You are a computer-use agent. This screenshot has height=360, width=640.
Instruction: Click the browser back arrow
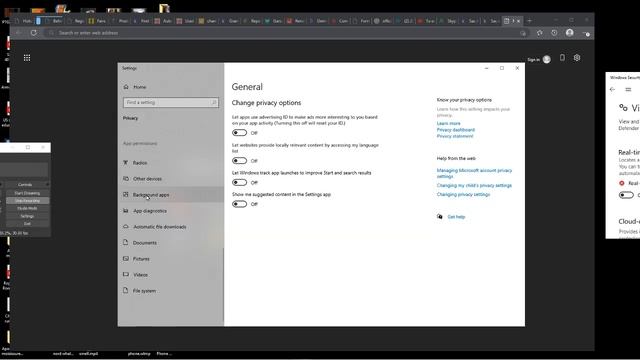tap(19, 33)
